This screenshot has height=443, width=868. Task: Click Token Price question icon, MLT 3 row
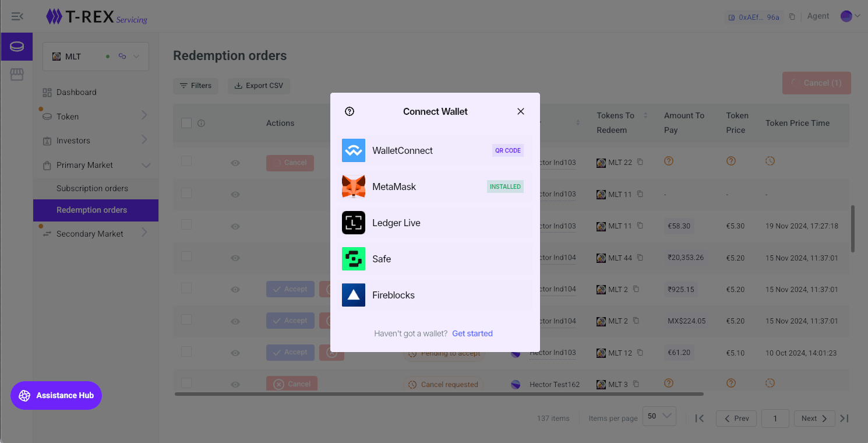coord(731,383)
